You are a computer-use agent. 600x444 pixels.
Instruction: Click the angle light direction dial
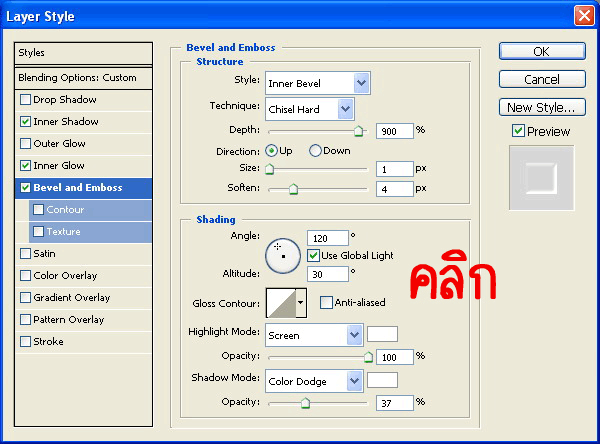[x=282, y=255]
